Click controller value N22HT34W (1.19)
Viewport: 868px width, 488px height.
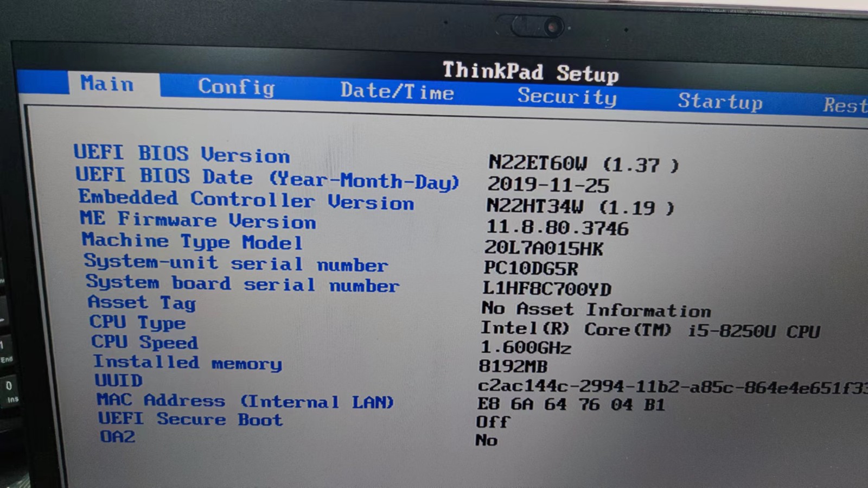pyautogui.click(x=580, y=207)
